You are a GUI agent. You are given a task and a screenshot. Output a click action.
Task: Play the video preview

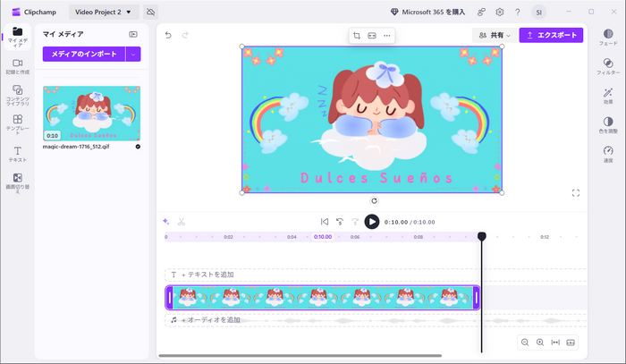372,222
